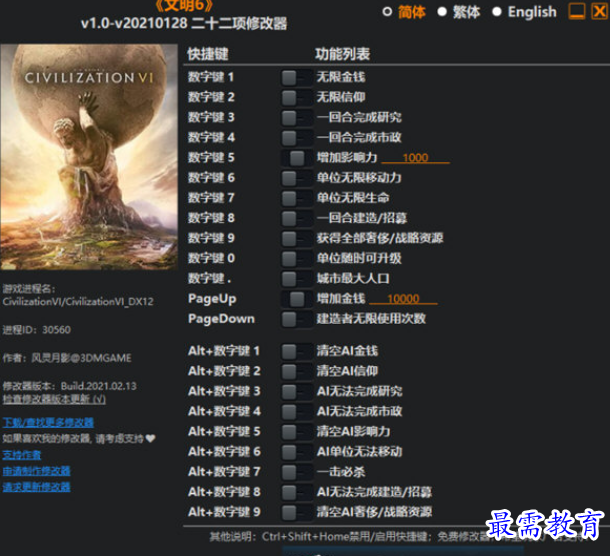Viewport: 610px width, 556px height.
Task: Click 快捷键 column header
Action: pyautogui.click(x=208, y=54)
